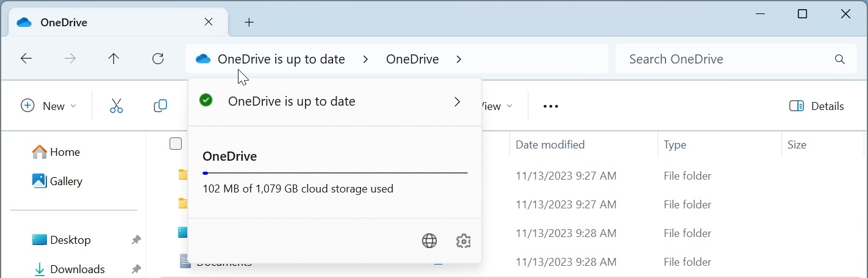Open the OneDrive is up to date entry
The image size is (868, 278).
(x=334, y=101)
